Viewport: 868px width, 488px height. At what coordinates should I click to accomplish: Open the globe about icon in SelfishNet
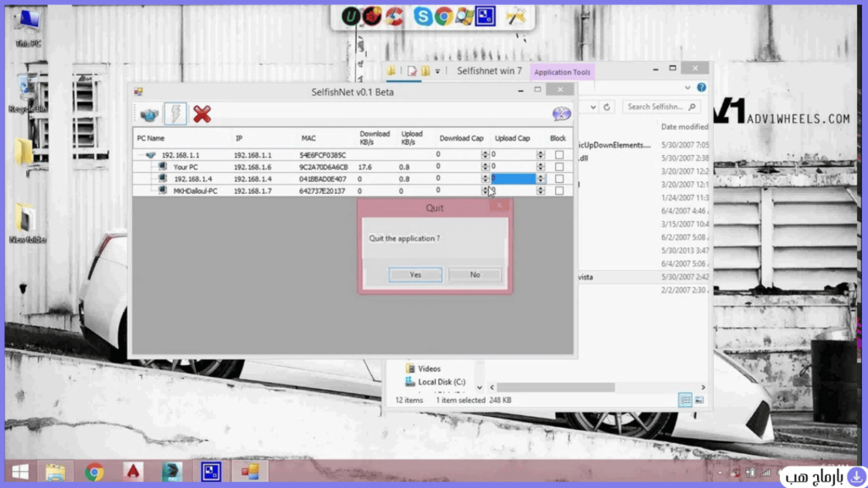tap(561, 114)
